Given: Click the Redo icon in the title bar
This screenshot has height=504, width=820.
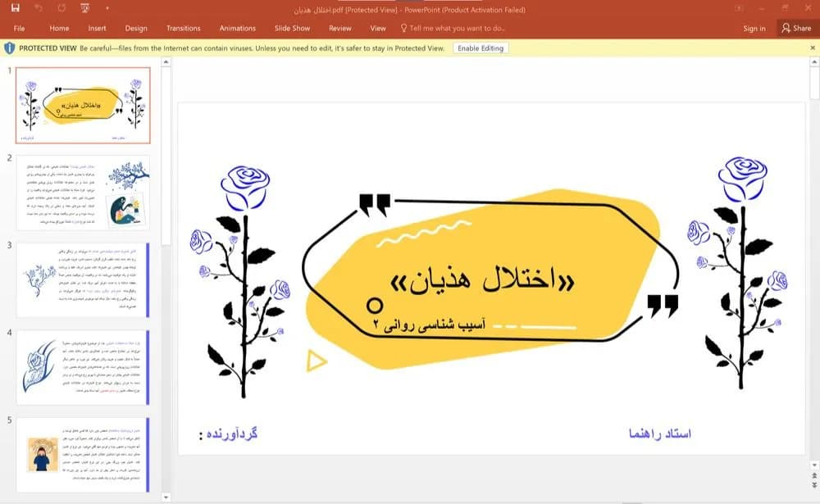Looking at the screenshot, I should click(61, 8).
